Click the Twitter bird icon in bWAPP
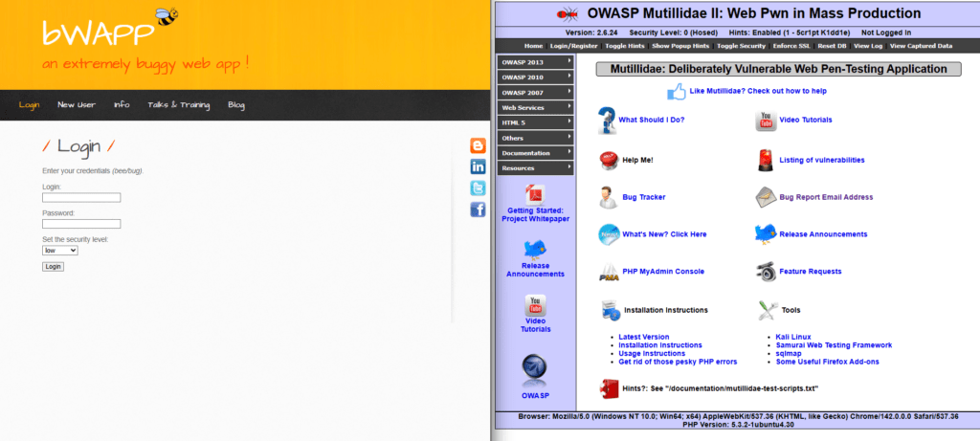The height and width of the screenshot is (441, 980). [478, 187]
